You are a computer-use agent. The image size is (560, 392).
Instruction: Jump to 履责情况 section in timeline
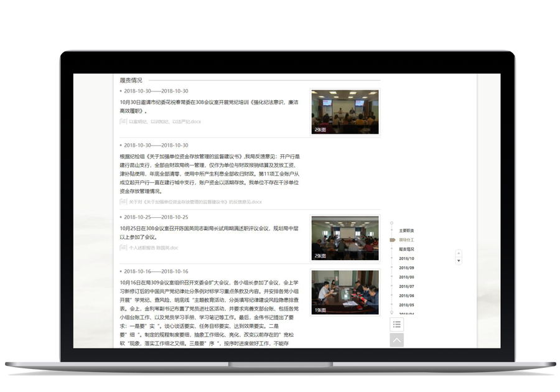point(406,249)
